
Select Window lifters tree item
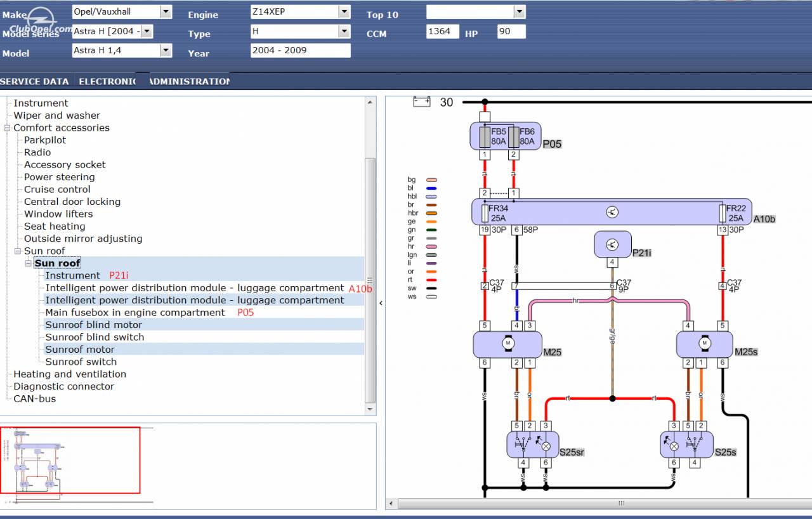(58, 214)
